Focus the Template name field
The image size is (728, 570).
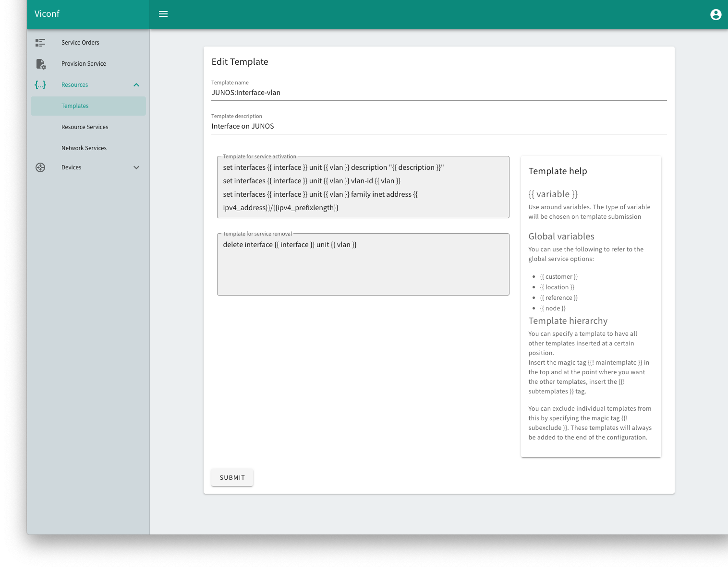tap(438, 93)
